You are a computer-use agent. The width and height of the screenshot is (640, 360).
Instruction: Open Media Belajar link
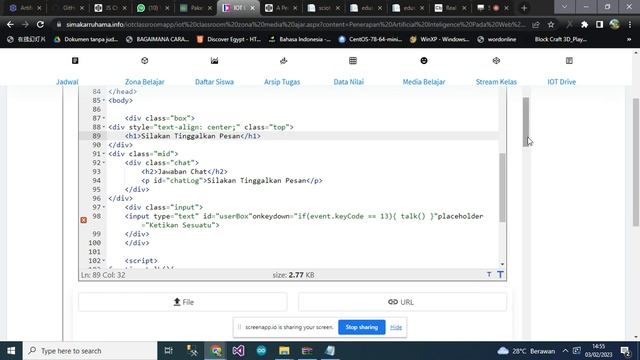point(424,82)
